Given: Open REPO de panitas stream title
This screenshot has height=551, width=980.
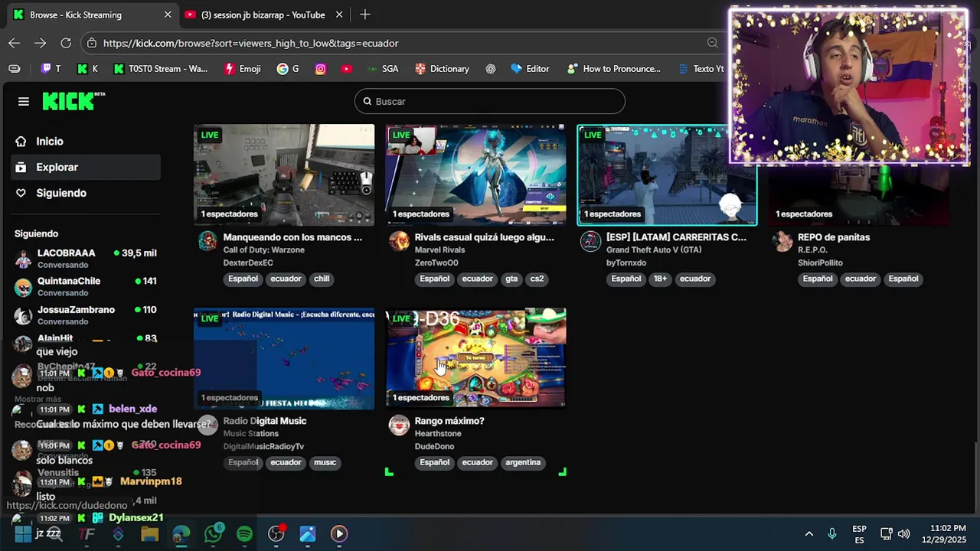Looking at the screenshot, I should [x=834, y=237].
